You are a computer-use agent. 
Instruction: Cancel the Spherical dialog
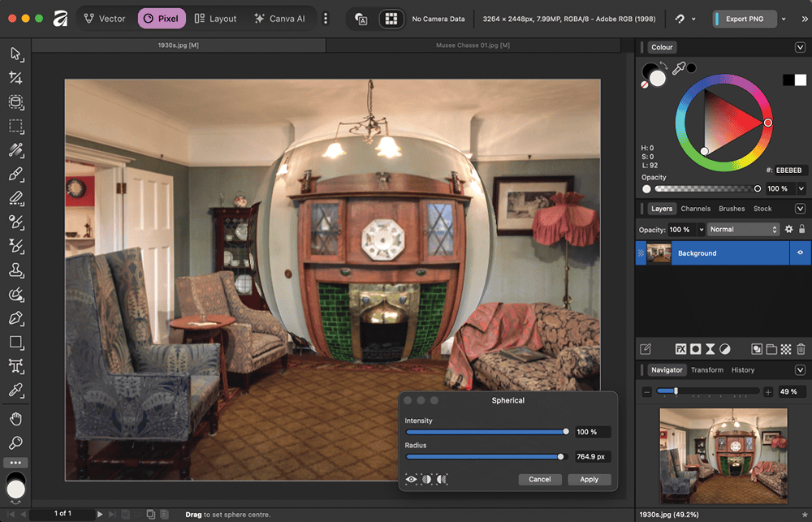pos(540,479)
